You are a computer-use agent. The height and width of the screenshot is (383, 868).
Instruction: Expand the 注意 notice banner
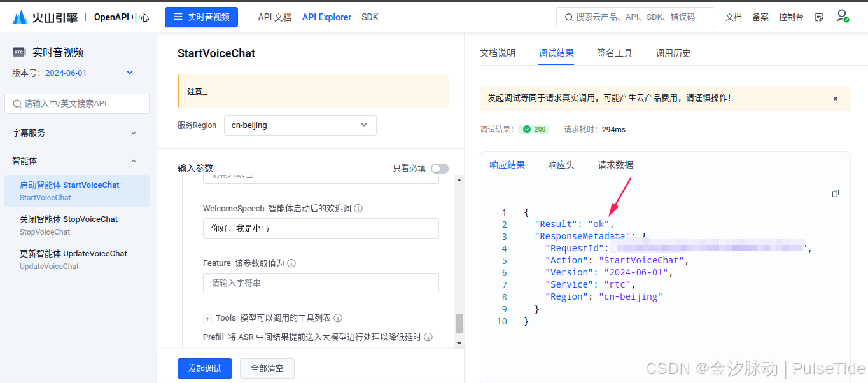coord(313,92)
